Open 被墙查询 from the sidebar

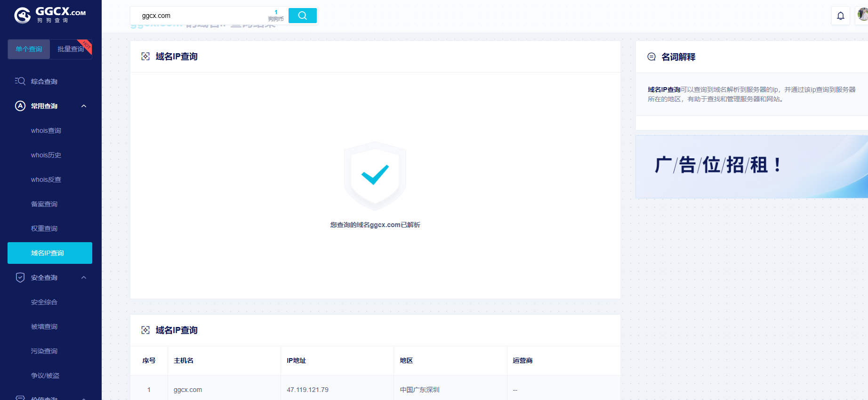tap(44, 327)
